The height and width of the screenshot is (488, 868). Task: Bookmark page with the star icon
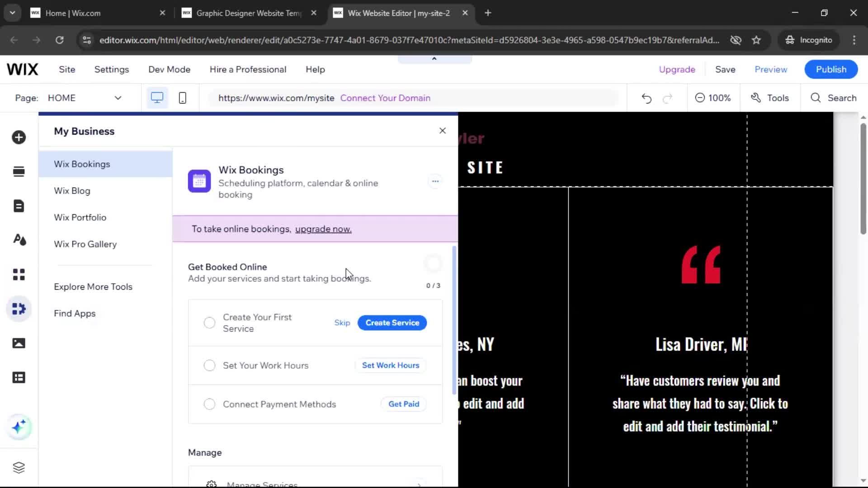[756, 40]
